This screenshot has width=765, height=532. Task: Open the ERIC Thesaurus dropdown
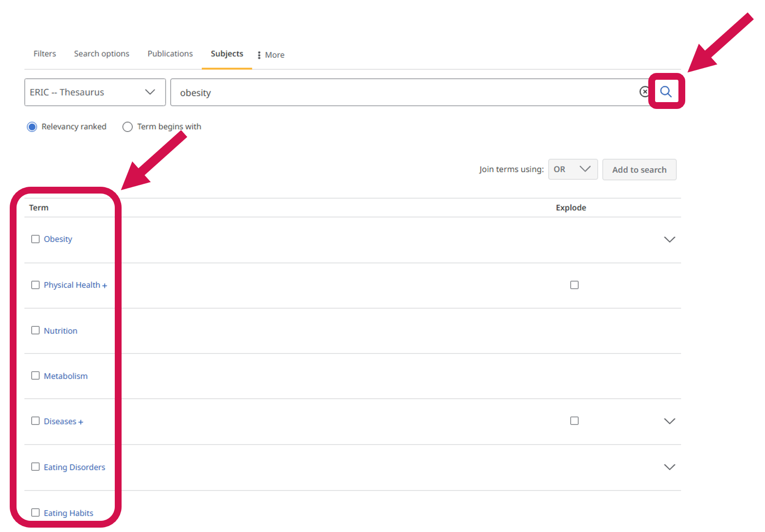(95, 92)
